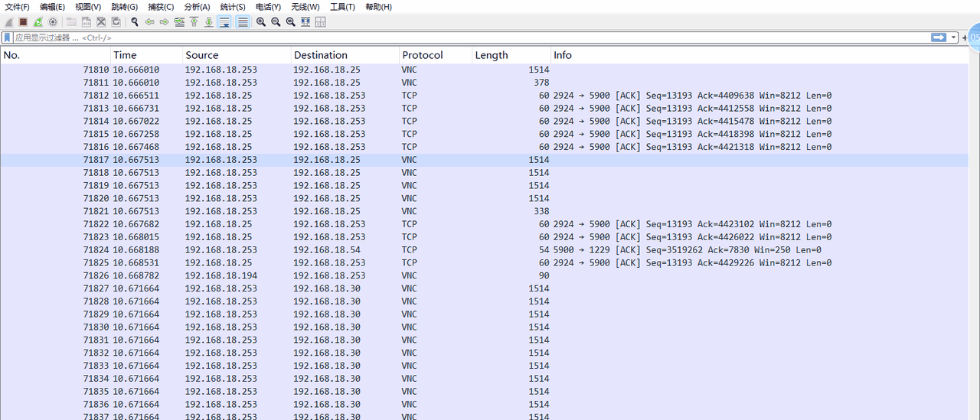Expand the display filter history dropdown
Image resolution: width=980 pixels, height=420 pixels.
pyautogui.click(x=954, y=37)
